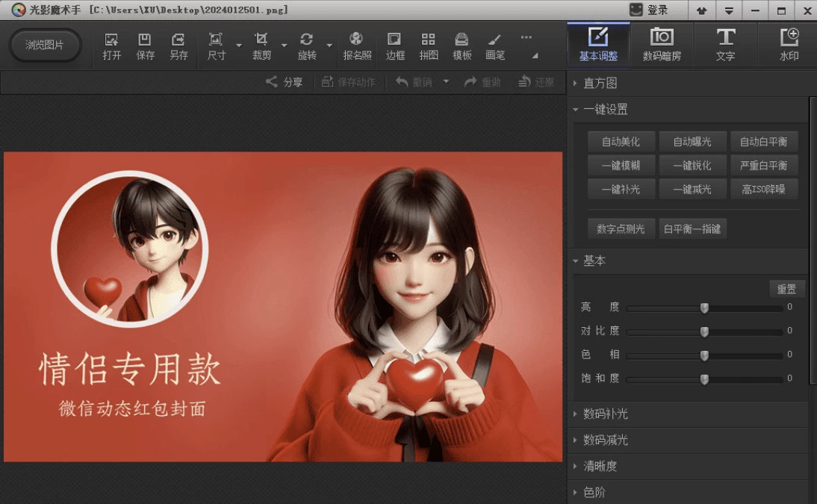Open the crop tool dropdown arrow
This screenshot has width=817, height=504.
[x=283, y=45]
